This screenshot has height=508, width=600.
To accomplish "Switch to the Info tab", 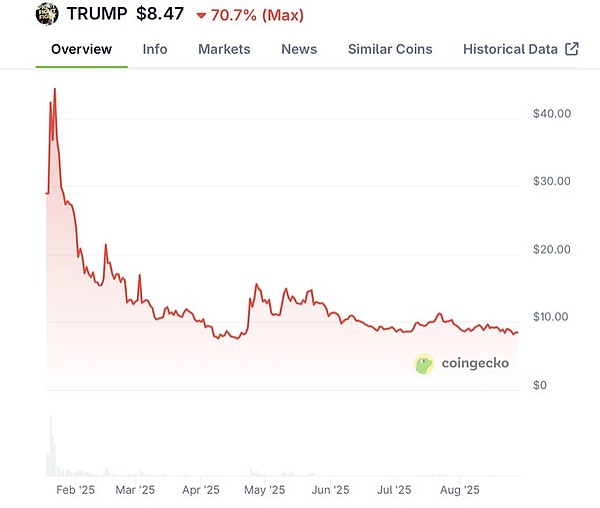I will 155,49.
